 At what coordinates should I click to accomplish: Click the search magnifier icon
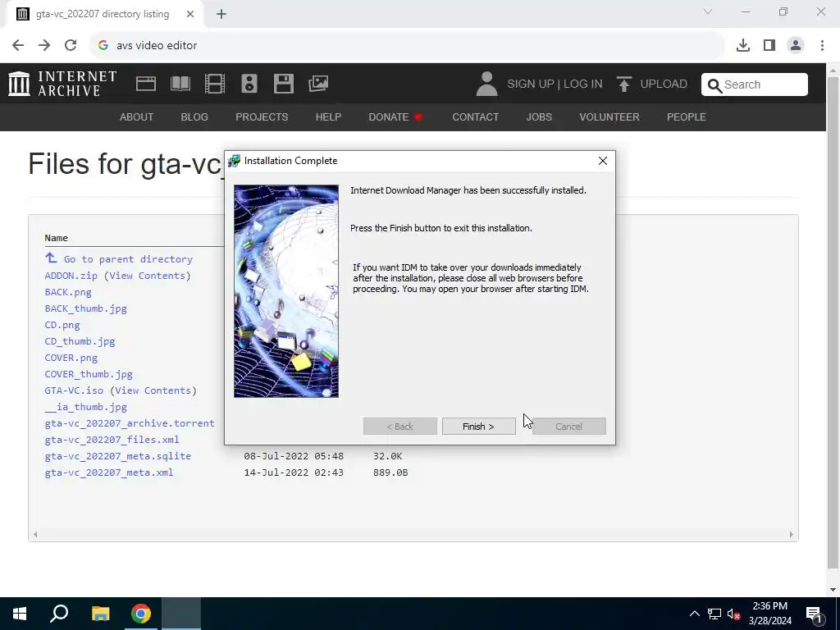point(714,85)
